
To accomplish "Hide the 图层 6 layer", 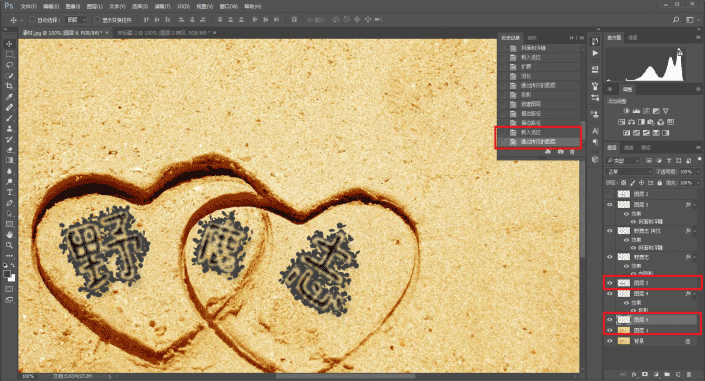I will tap(610, 320).
